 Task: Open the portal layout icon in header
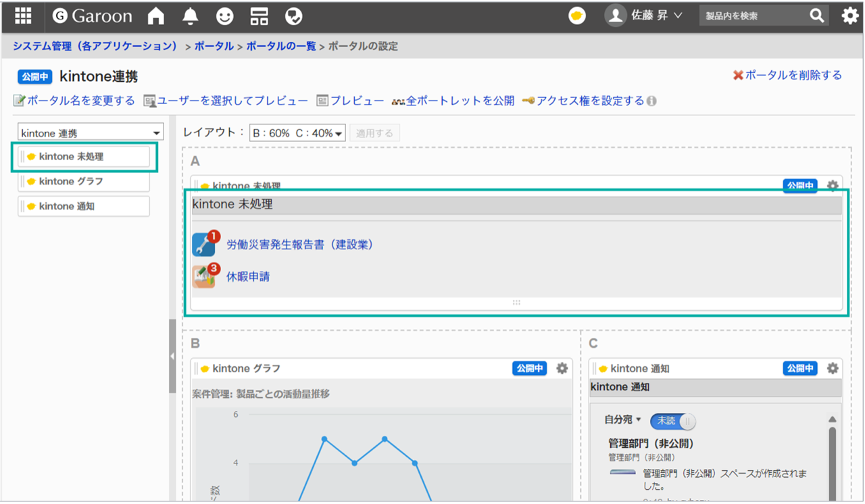(x=259, y=16)
